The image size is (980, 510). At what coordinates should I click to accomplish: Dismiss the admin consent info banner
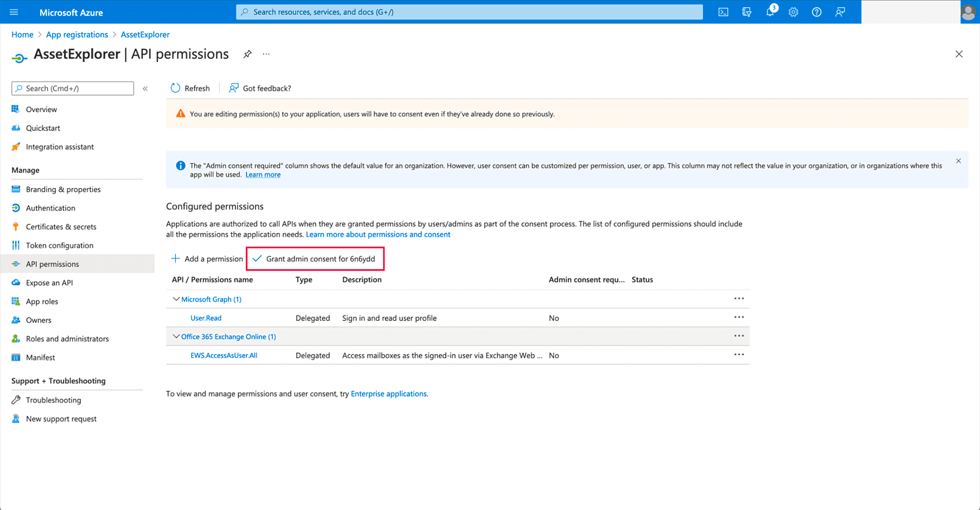click(x=958, y=161)
